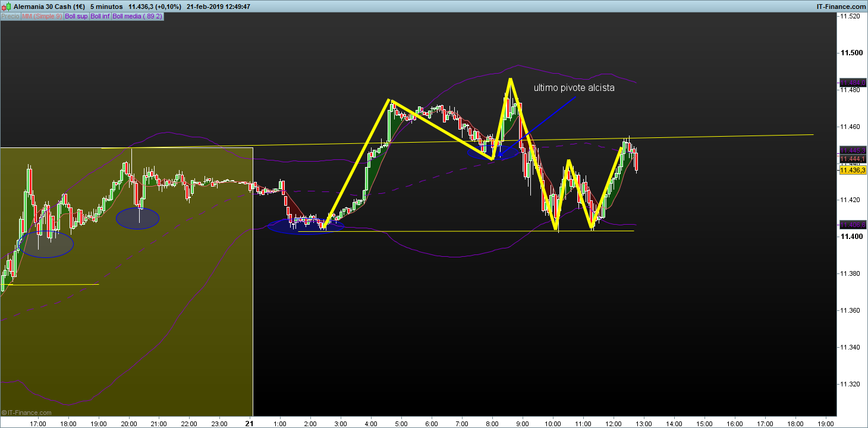Select the 'ultimo pivote alcista' text annotation
This screenshot has height=428, width=868.
point(574,88)
